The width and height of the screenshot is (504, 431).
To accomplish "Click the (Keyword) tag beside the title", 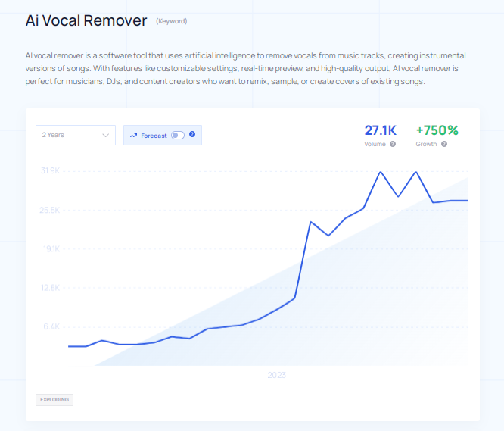I will (171, 21).
